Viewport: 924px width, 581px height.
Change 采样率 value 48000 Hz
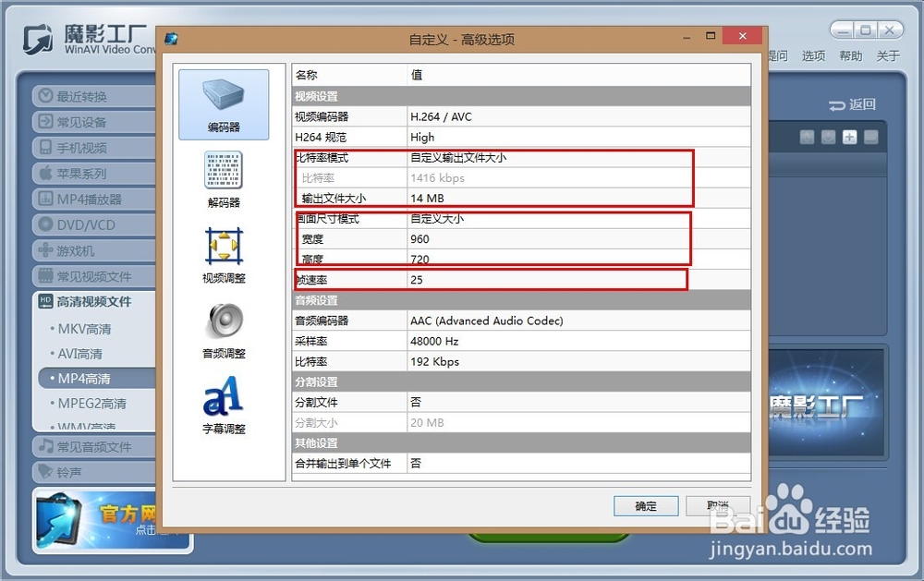point(578,341)
